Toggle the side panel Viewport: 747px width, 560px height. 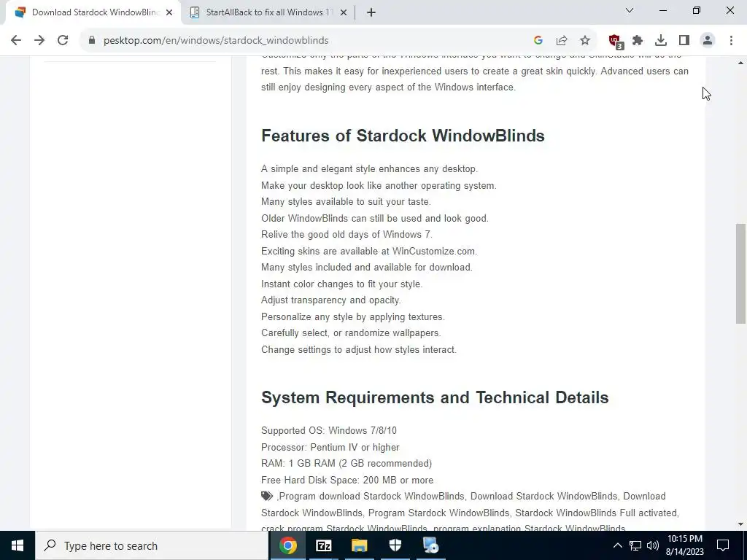click(684, 41)
